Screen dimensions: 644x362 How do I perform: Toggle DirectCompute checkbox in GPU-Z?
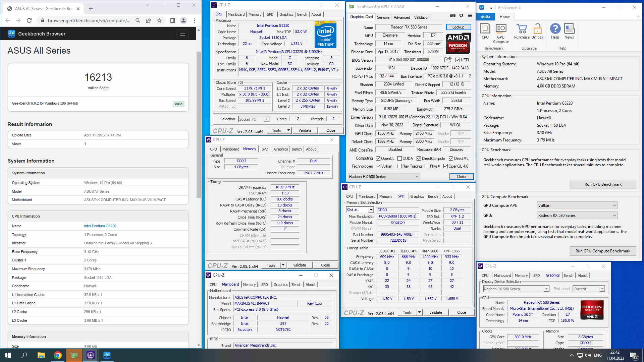[x=419, y=159]
